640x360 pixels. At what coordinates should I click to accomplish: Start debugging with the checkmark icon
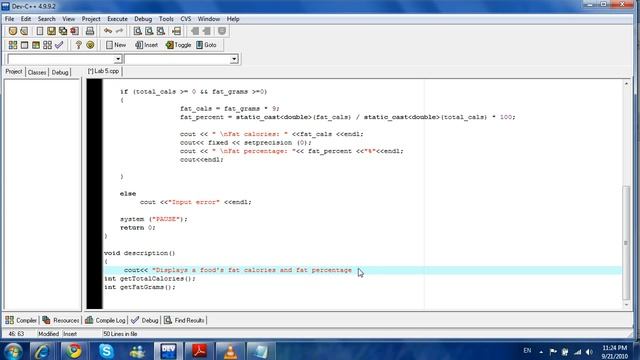point(59,45)
